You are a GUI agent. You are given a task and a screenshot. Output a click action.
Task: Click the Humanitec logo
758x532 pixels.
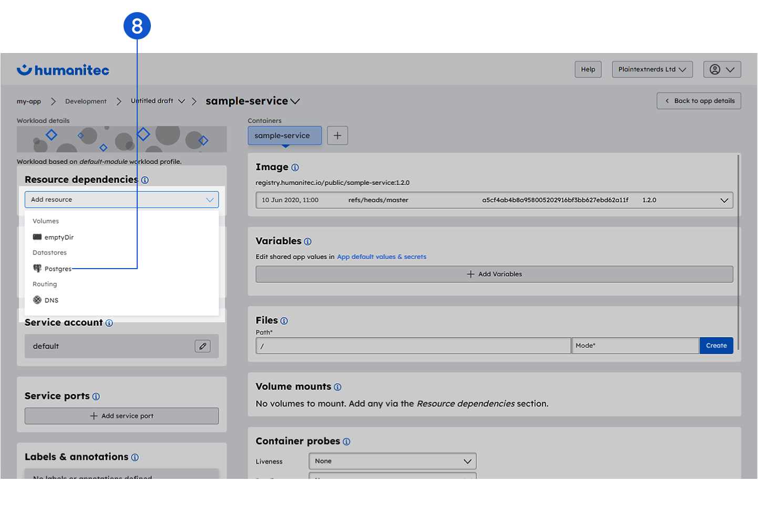tap(63, 70)
